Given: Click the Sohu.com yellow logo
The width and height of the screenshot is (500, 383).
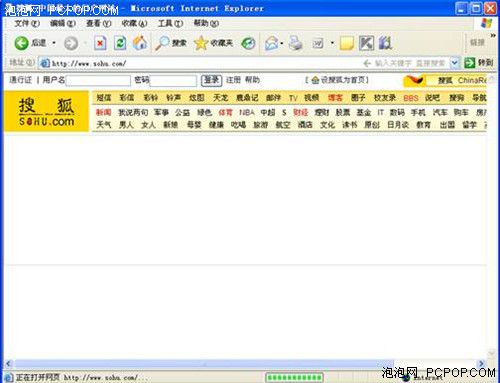Looking at the screenshot, I should coord(46,111).
